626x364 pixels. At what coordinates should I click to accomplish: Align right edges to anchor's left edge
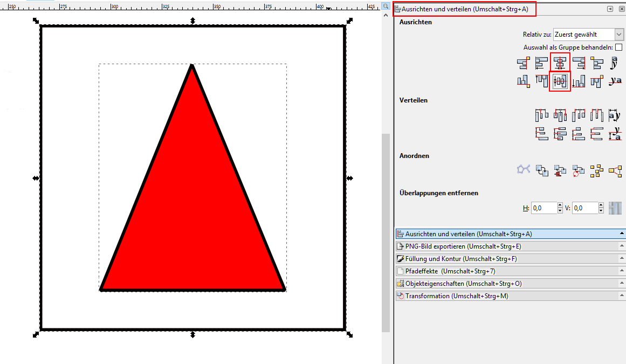click(523, 63)
